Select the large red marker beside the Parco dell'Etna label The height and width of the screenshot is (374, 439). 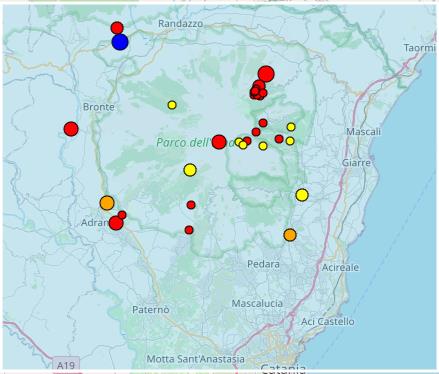point(219,142)
